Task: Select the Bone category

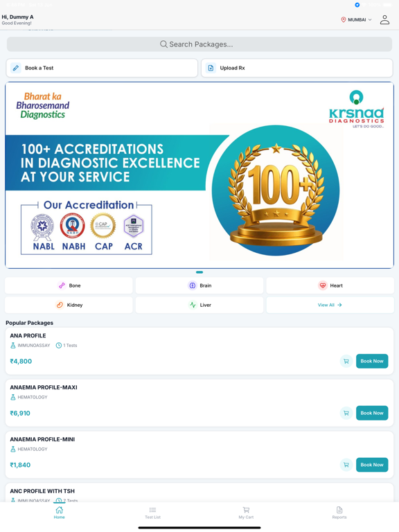Action: [x=69, y=285]
